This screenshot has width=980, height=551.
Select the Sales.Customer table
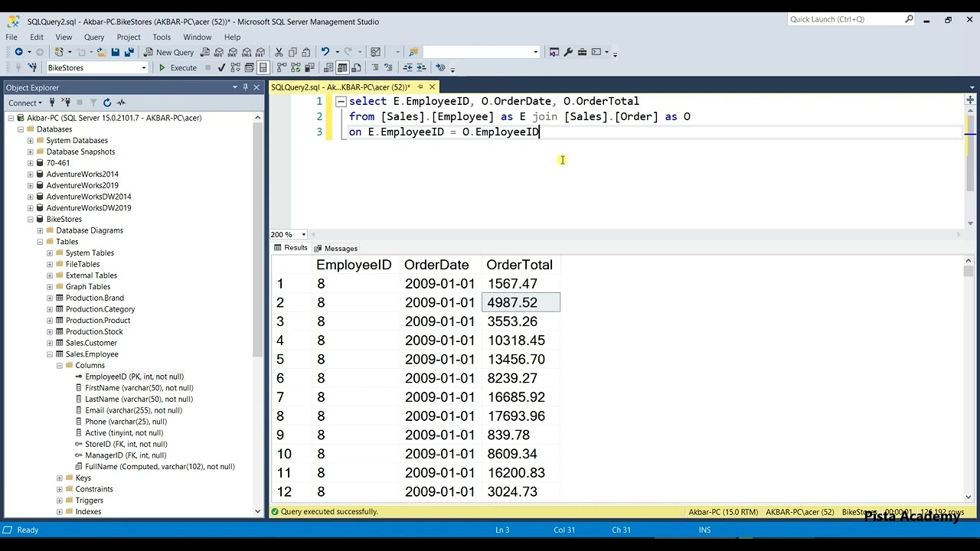click(91, 343)
